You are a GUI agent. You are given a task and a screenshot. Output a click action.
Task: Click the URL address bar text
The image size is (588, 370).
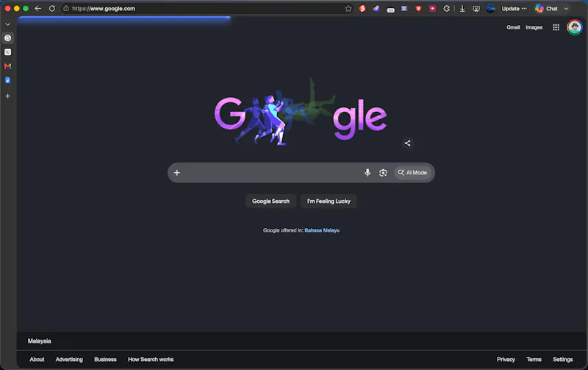click(x=104, y=8)
